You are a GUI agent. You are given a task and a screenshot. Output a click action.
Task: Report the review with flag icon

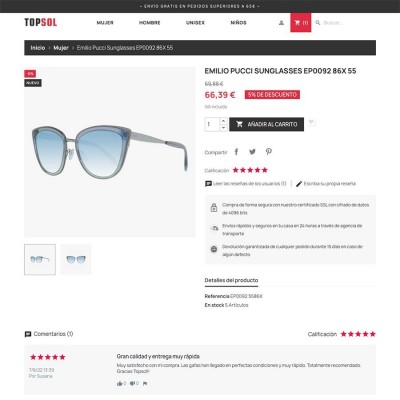pyautogui.click(x=145, y=384)
